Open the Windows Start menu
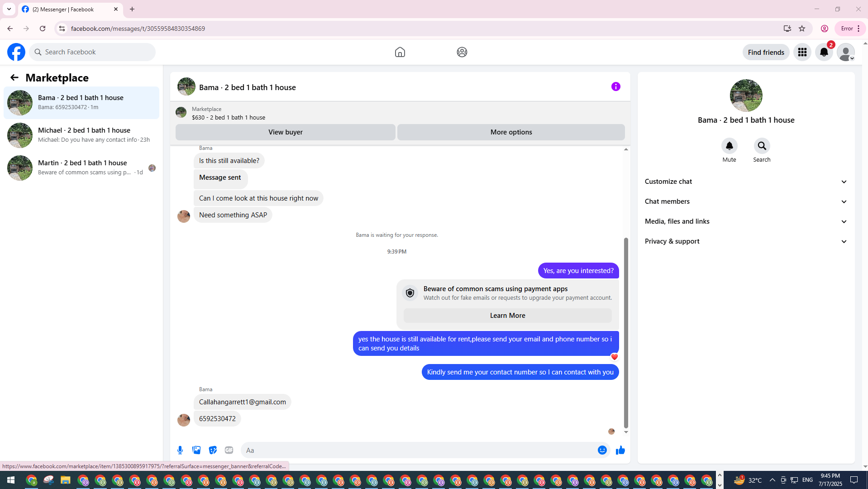868x489 pixels. tap(11, 480)
